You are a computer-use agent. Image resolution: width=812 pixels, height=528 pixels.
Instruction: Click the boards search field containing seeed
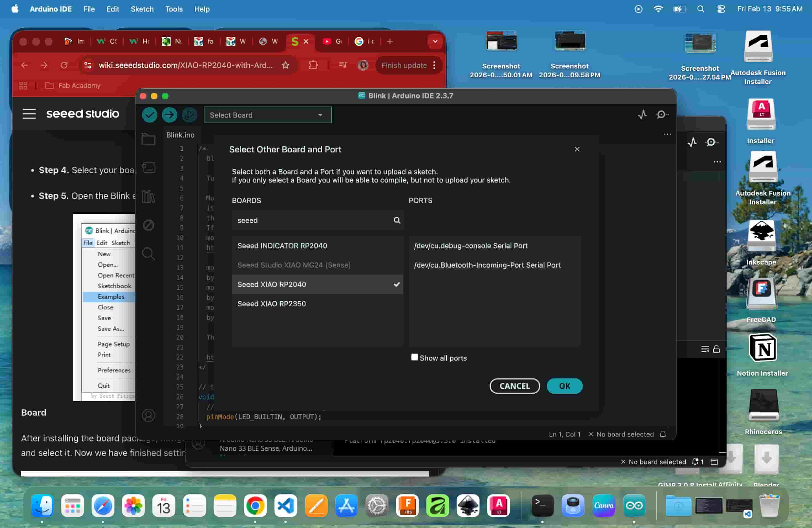[312, 220]
